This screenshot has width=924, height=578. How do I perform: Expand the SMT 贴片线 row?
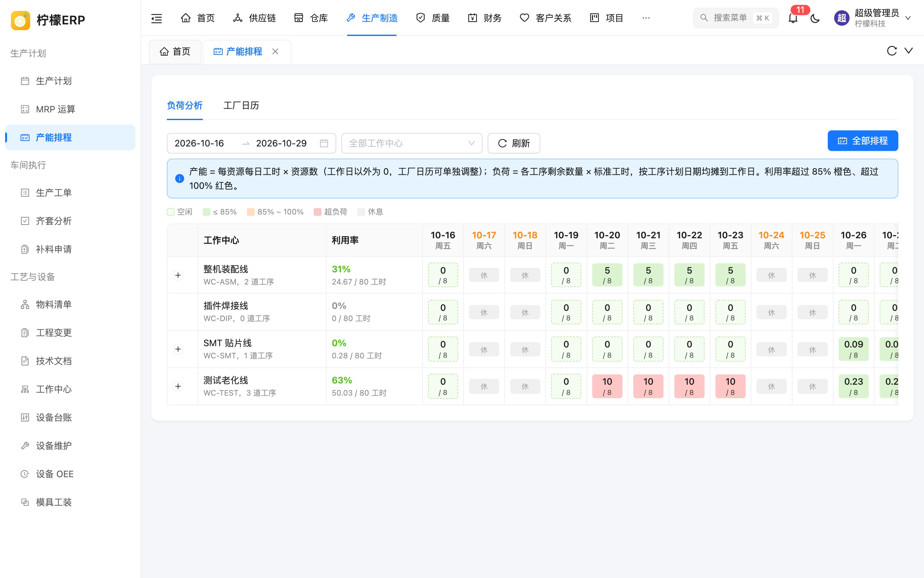tap(178, 349)
